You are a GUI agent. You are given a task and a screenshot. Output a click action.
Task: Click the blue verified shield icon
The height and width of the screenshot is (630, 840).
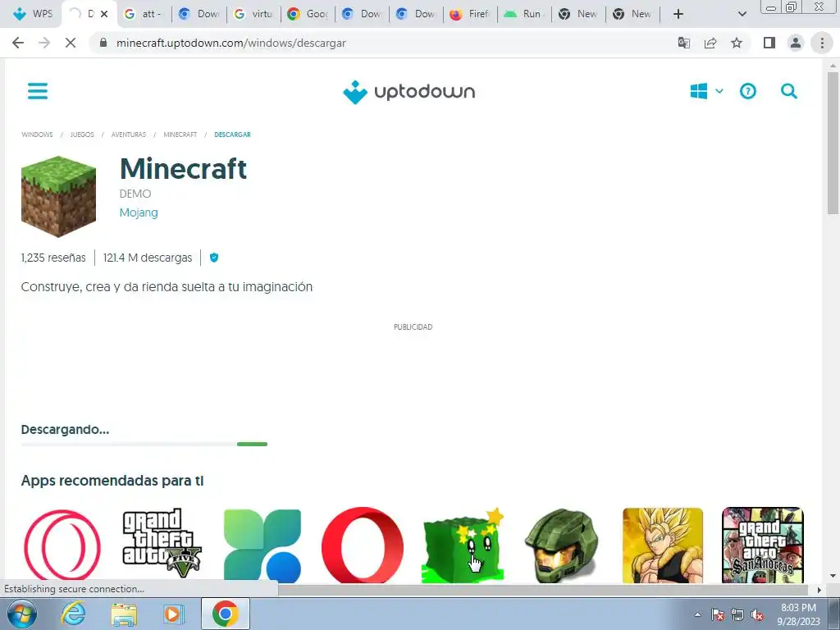214,258
